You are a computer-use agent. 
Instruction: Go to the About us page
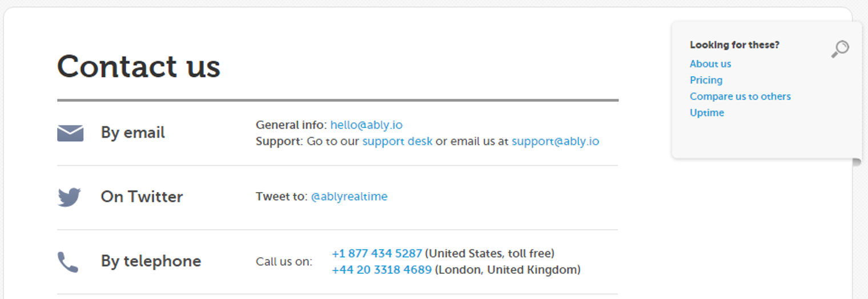coord(710,63)
